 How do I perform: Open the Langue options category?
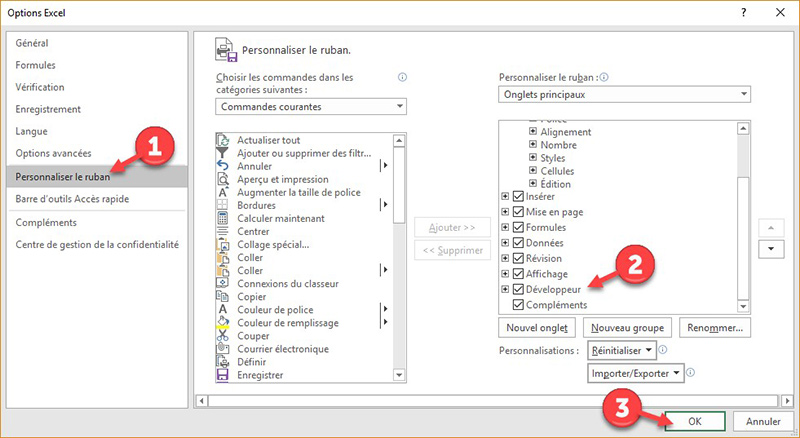[x=97, y=131]
